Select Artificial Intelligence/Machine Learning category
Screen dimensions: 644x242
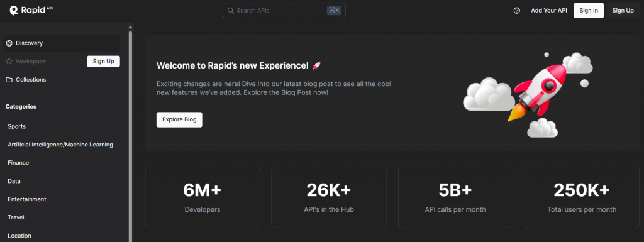click(60, 145)
